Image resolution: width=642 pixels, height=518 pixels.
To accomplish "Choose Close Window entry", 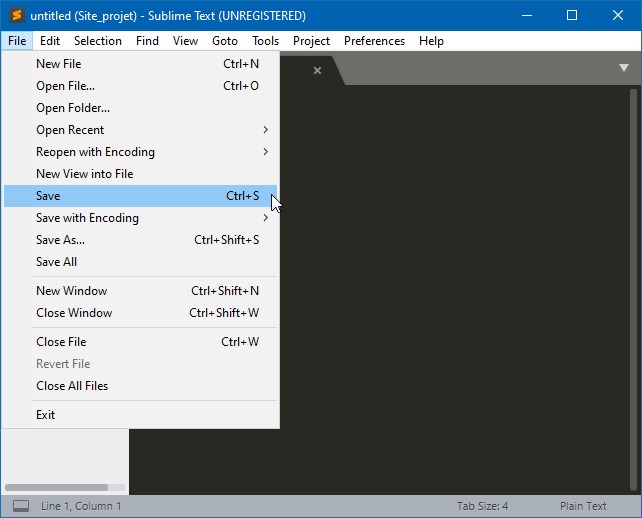I will click(140, 313).
